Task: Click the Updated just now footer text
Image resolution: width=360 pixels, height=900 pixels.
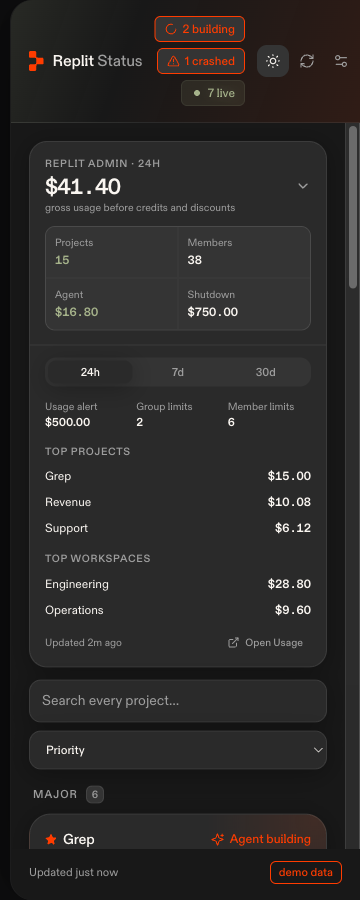Action: [73, 872]
